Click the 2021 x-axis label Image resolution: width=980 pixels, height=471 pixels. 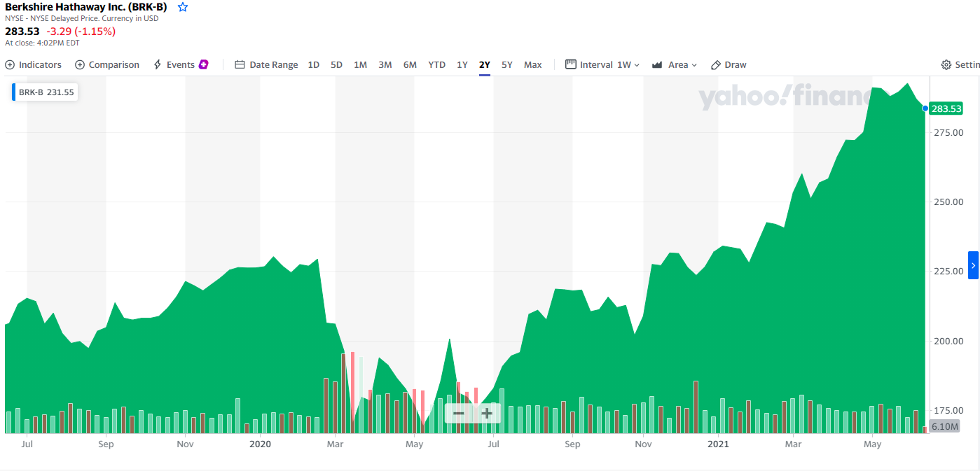719,444
